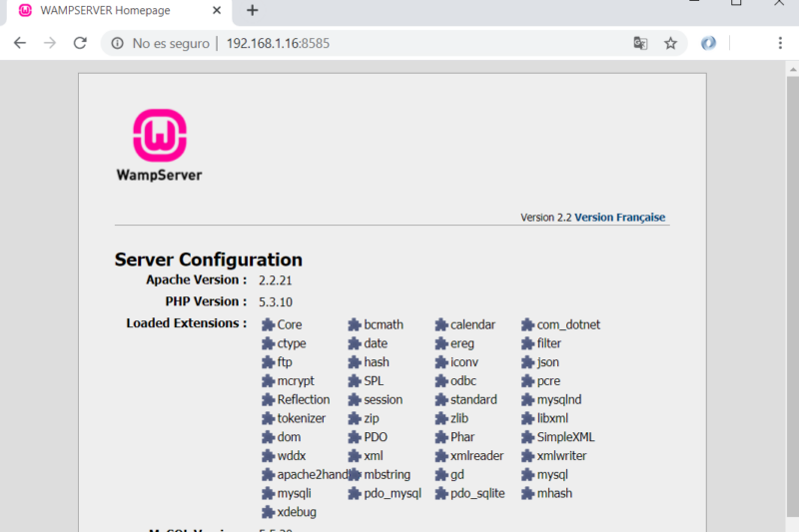Image resolution: width=799 pixels, height=532 pixels.
Task: Click the puzzle icon next to bcmath
Action: pyautogui.click(x=355, y=324)
